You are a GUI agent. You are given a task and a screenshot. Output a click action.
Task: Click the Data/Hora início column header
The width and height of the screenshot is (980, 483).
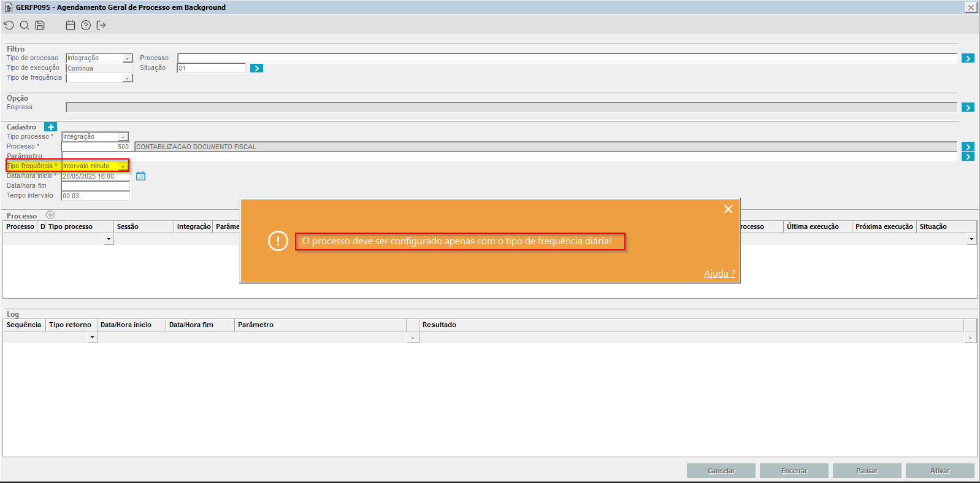coord(132,325)
